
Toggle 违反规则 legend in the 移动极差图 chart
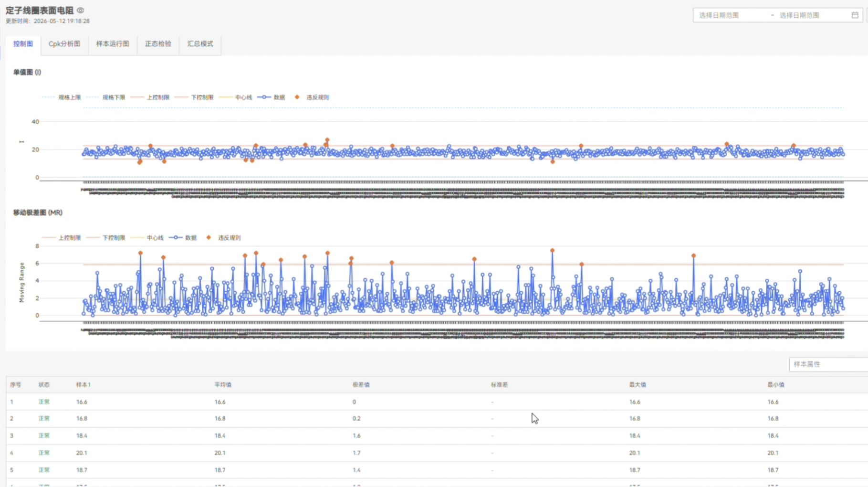(x=223, y=238)
